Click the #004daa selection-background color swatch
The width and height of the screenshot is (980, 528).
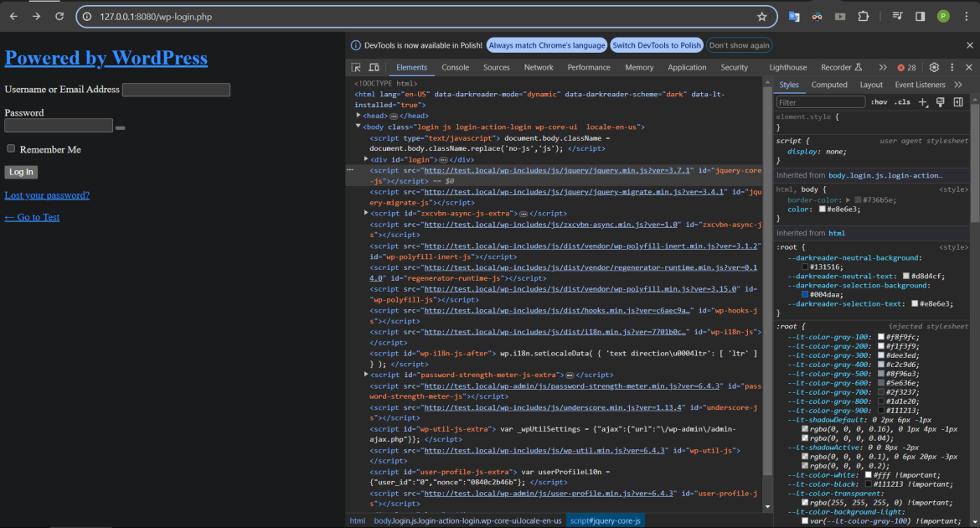(x=805, y=294)
